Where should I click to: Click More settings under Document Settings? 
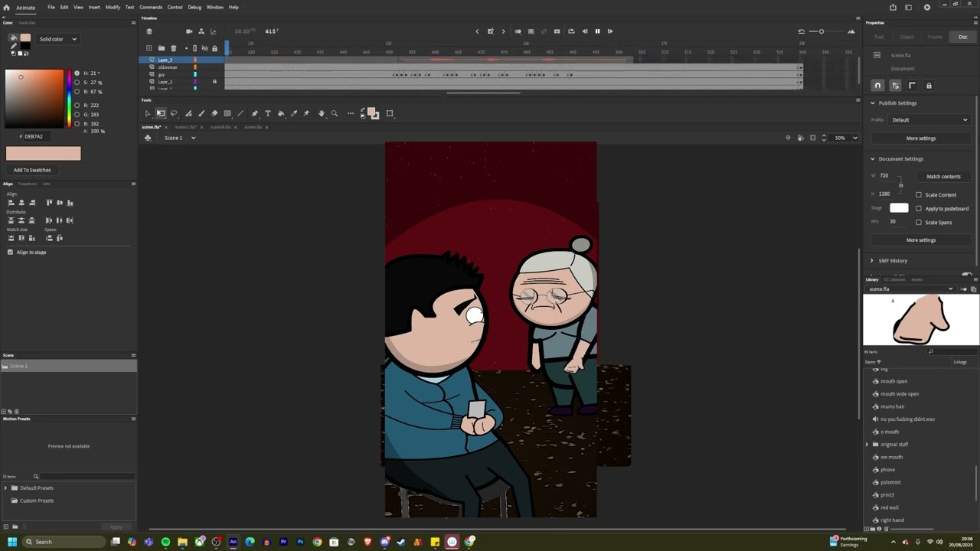pos(920,240)
